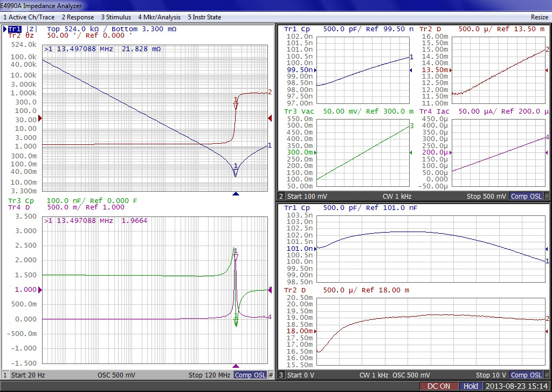552x392 pixels.
Task: Toggle Comp OSL on channel 1 status bar
Action: [250, 375]
